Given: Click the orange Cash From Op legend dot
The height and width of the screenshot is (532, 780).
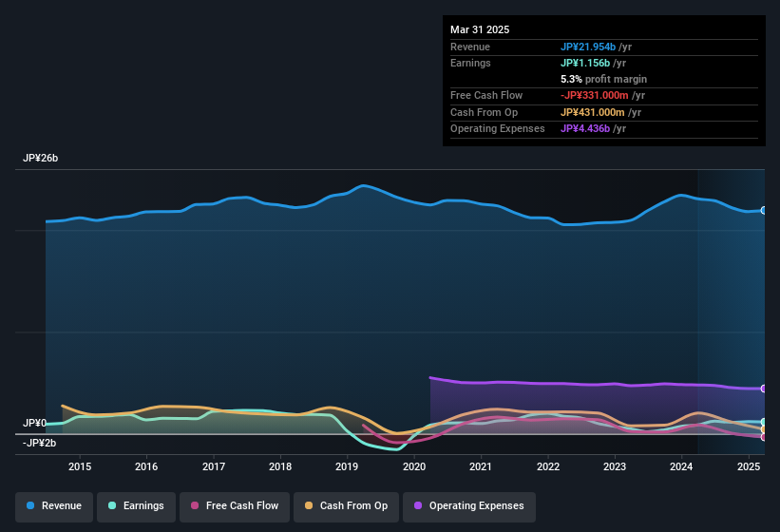Looking at the screenshot, I should click(x=309, y=505).
